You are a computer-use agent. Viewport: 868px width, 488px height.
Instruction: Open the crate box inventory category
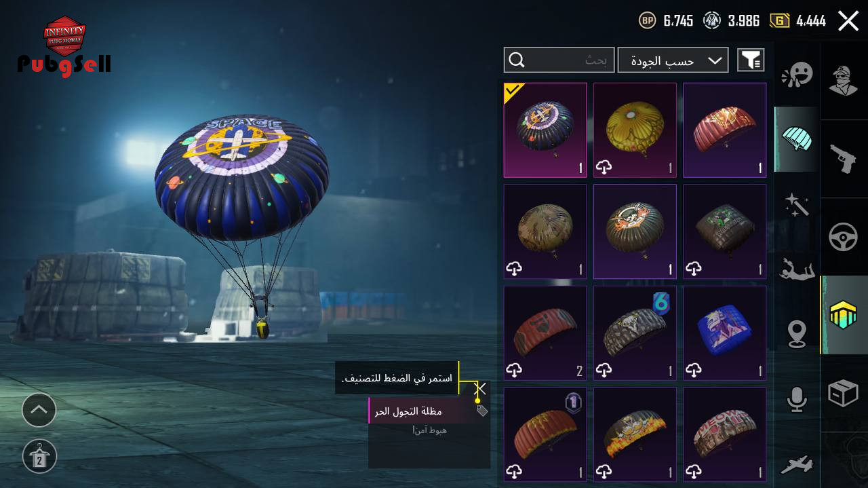click(x=843, y=392)
